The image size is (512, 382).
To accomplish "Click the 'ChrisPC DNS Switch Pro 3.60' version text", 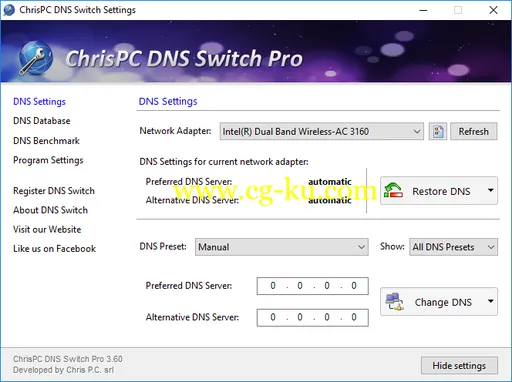I will [68, 359].
